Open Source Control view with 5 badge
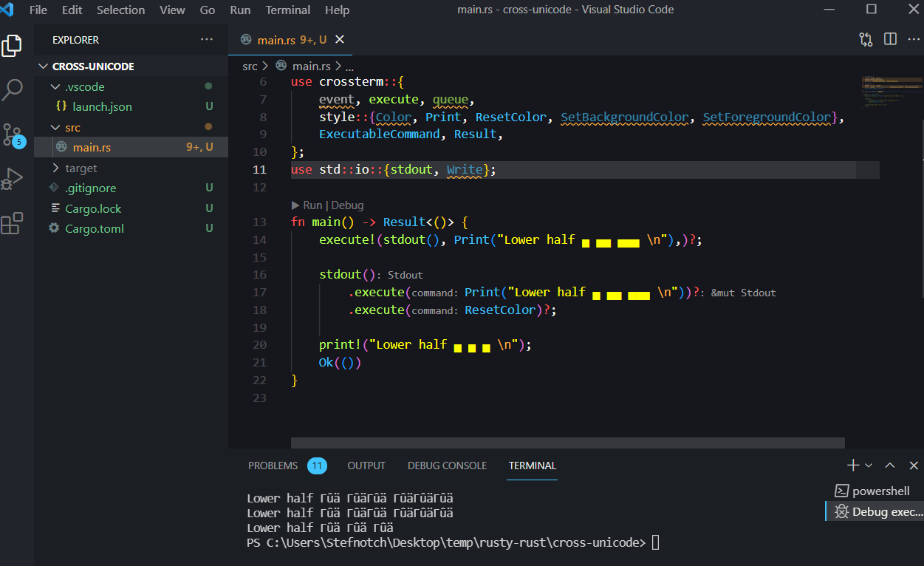Viewport: 924px width, 566px height. coord(12,135)
